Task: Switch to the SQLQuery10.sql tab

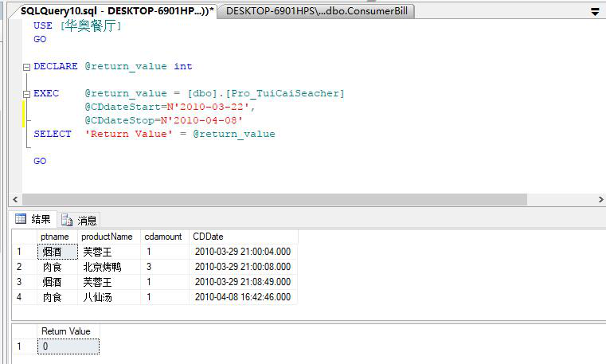Action: (x=117, y=11)
